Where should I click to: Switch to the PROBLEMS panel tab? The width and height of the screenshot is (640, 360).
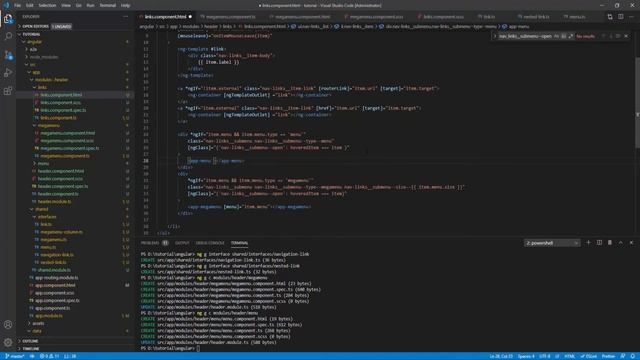click(150, 243)
